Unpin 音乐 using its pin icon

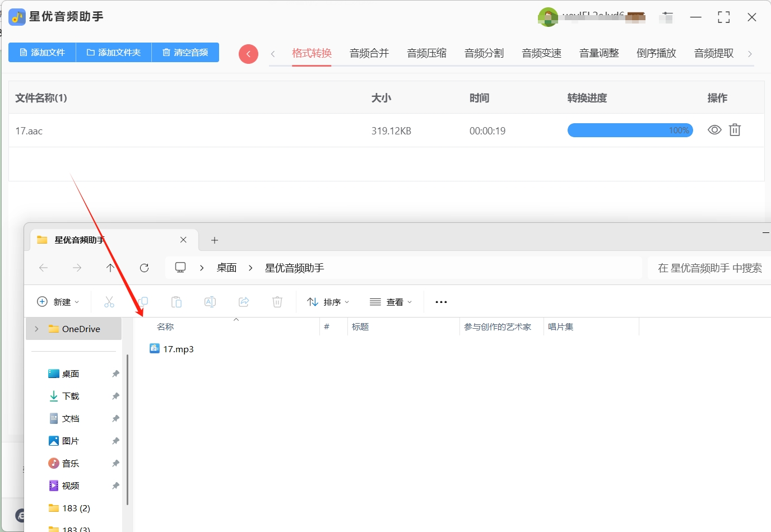[x=115, y=463]
